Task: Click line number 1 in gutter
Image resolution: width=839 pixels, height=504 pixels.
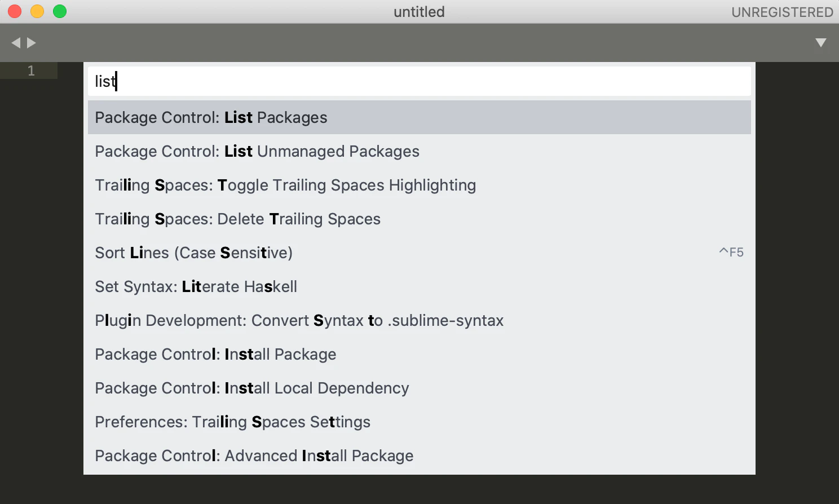Action: (x=31, y=70)
